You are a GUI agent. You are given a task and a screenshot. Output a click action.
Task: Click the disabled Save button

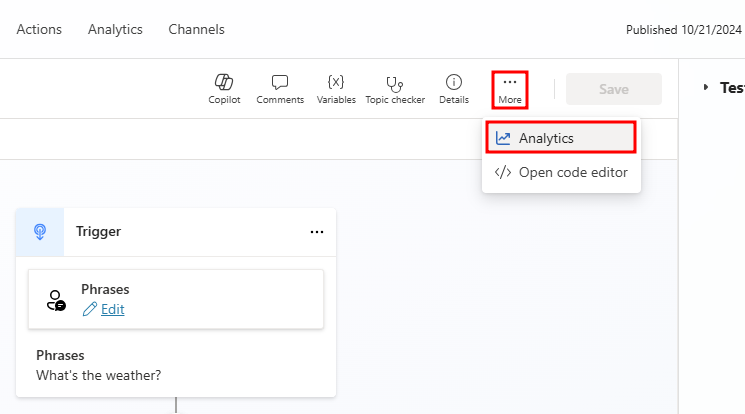coord(613,89)
